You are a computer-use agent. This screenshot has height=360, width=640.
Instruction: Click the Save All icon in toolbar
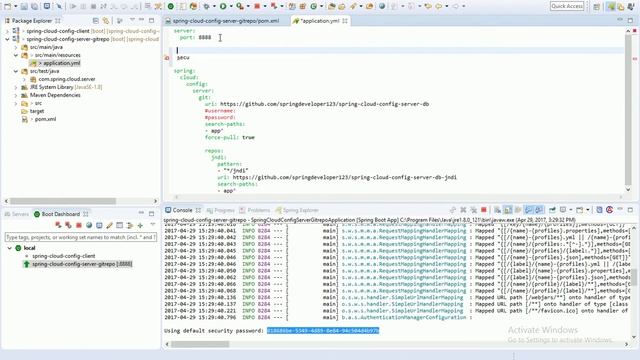click(x=35, y=6)
